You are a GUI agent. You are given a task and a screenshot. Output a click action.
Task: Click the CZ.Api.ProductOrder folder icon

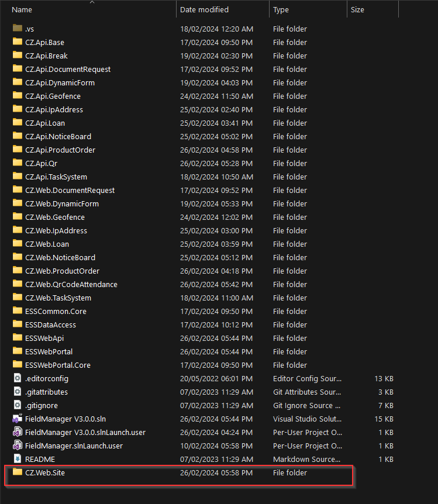[x=18, y=150]
